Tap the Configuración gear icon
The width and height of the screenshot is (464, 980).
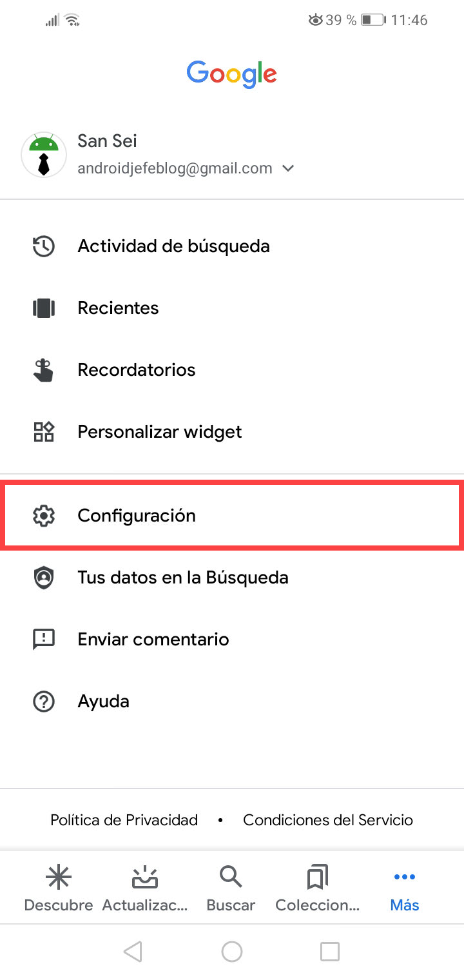pyautogui.click(x=44, y=516)
